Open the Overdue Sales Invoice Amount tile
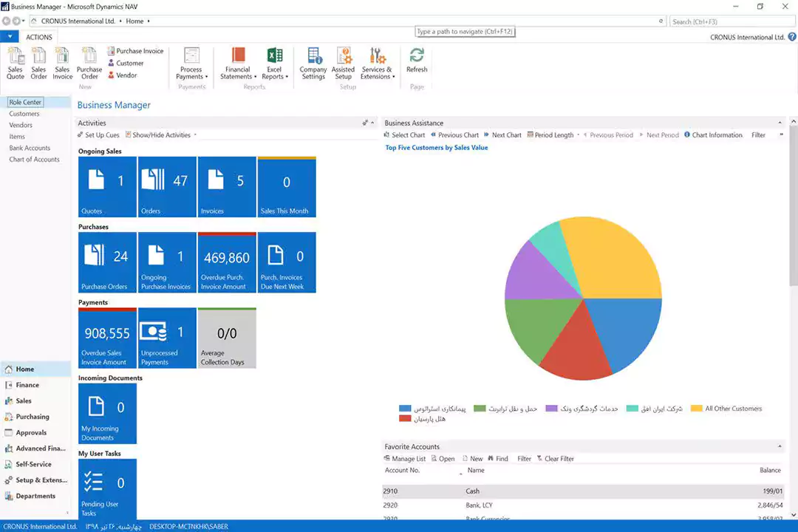 pos(107,338)
